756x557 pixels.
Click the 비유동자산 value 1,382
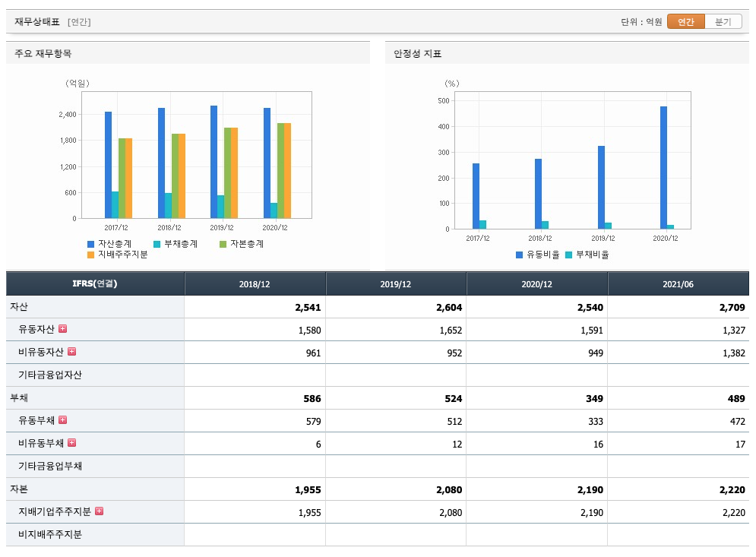734,353
